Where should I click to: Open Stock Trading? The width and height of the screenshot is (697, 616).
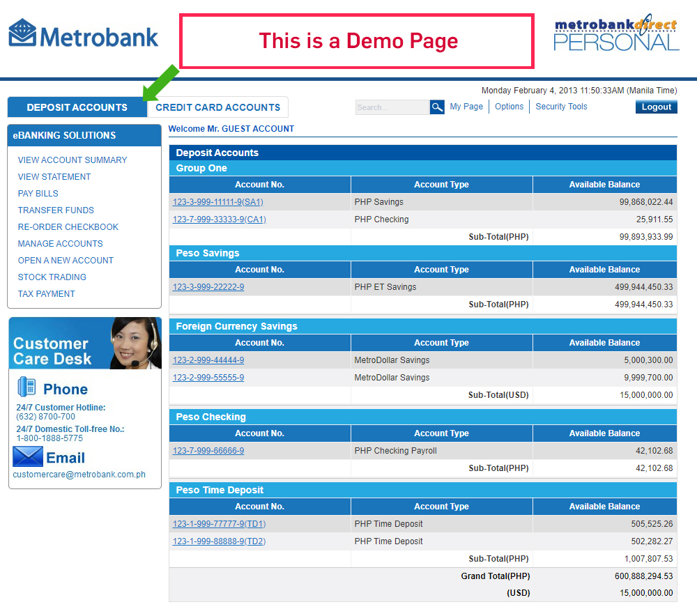coord(52,277)
